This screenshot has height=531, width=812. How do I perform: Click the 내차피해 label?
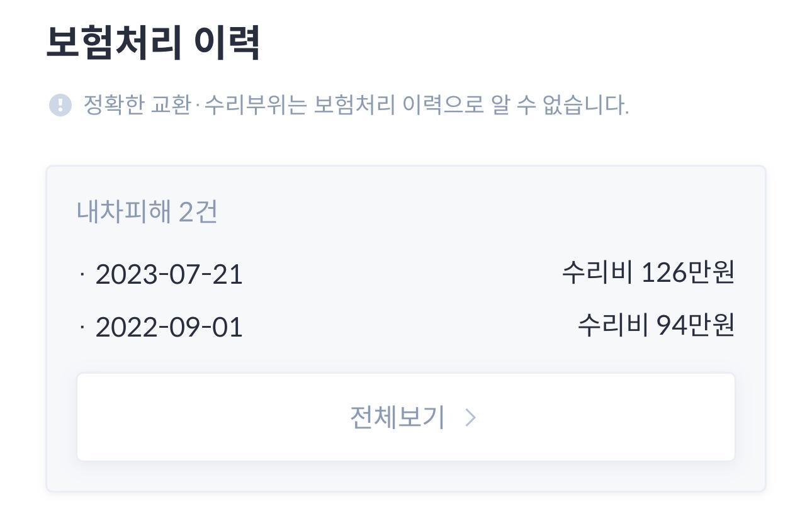123,212
